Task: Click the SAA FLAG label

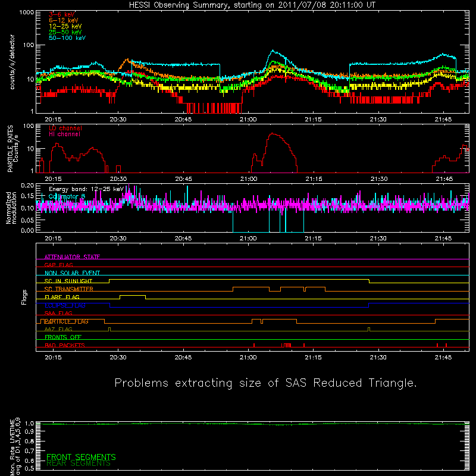Action: pos(58,313)
